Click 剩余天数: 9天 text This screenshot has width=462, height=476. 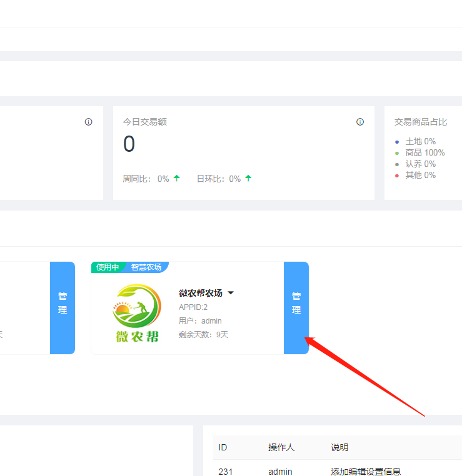coord(204,335)
